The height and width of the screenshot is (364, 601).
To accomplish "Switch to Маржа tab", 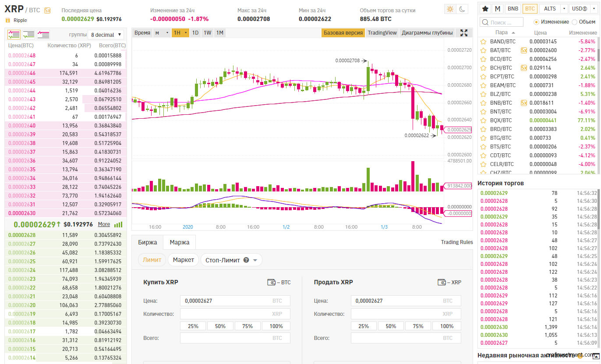I will [180, 242].
